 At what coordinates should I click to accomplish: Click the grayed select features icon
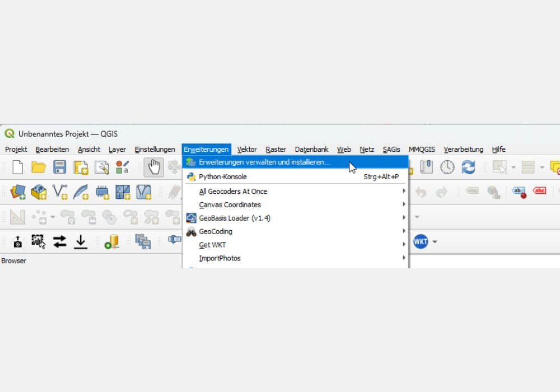(x=500, y=167)
